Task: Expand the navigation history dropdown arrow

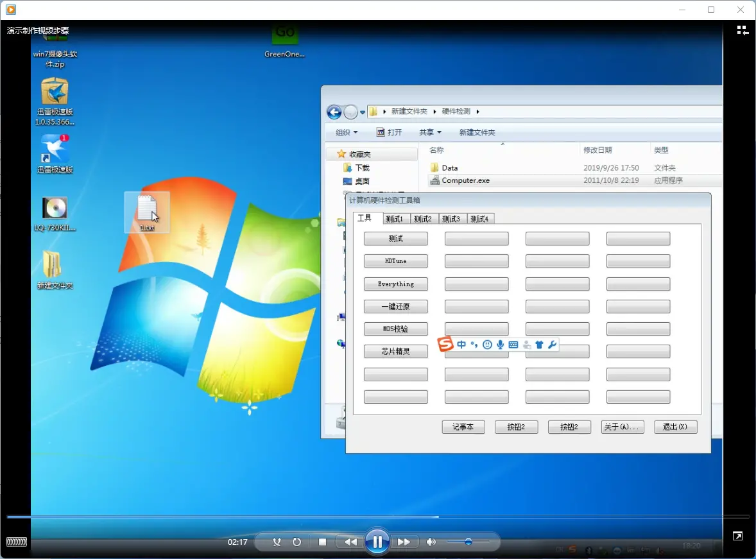Action: (363, 112)
